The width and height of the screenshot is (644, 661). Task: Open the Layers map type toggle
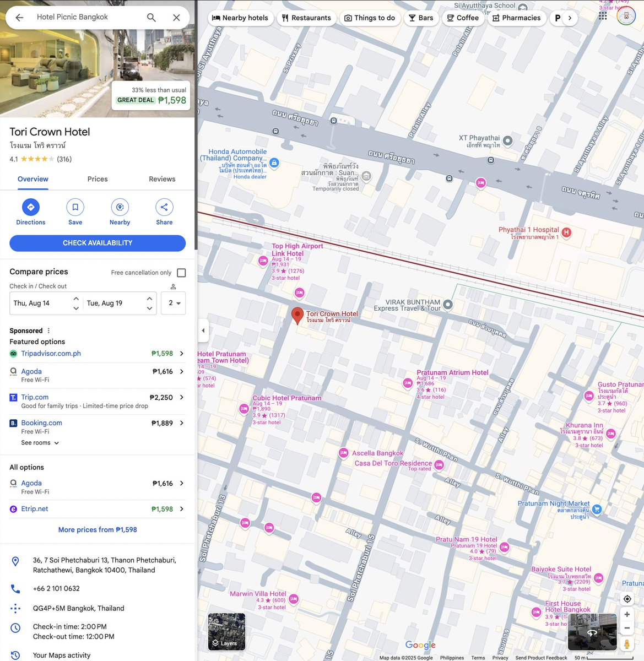(226, 632)
